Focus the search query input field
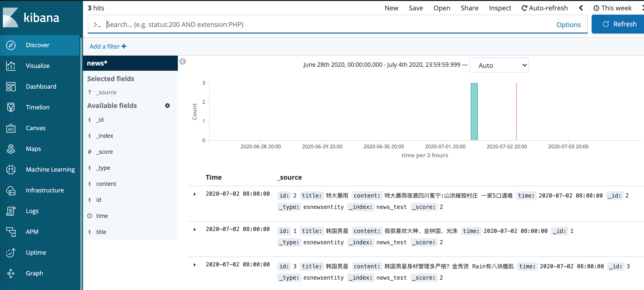Image resolution: width=644 pixels, height=290 pixels. point(325,25)
